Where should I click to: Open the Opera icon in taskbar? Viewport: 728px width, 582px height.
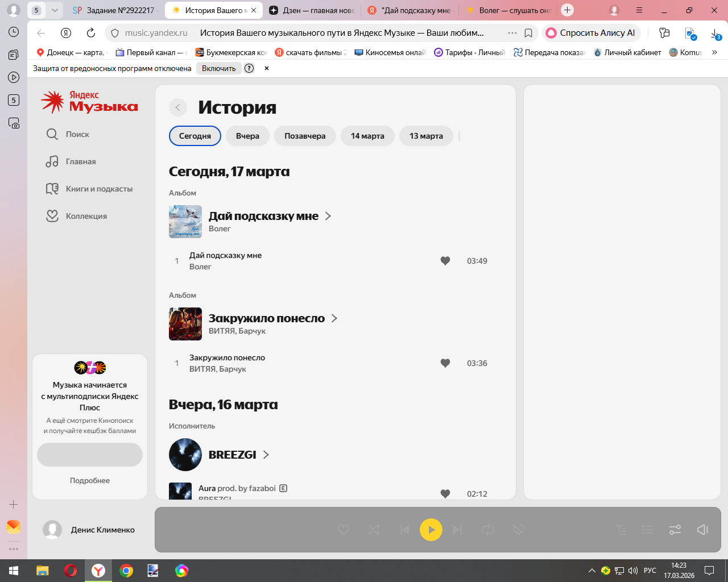pyautogui.click(x=71, y=571)
